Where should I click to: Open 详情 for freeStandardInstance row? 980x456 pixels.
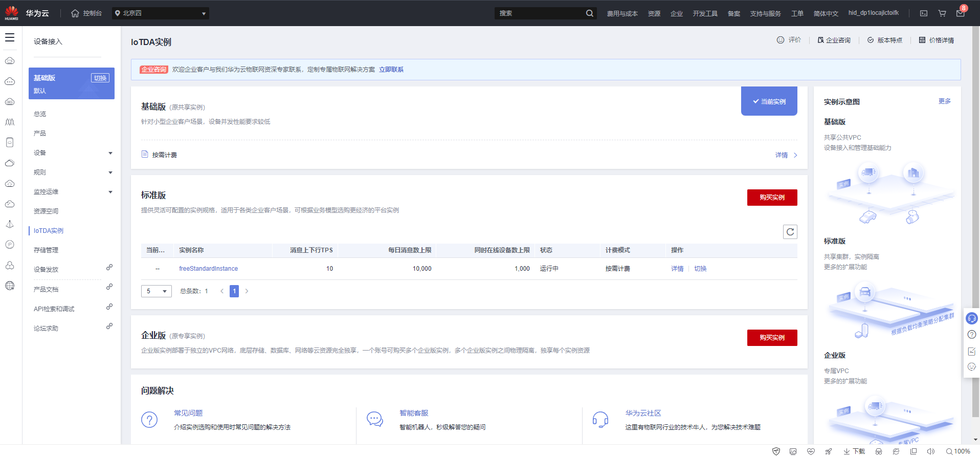click(677, 269)
